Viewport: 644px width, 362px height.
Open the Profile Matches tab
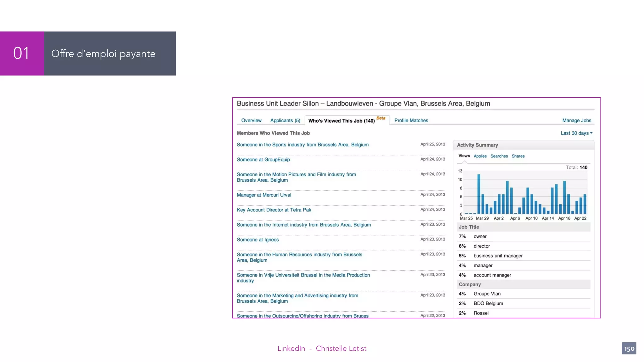click(x=411, y=120)
